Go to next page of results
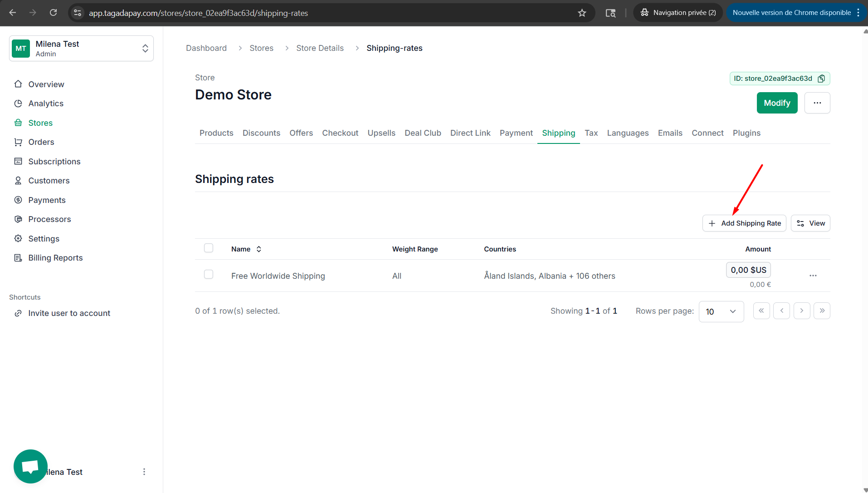The image size is (868, 493). (802, 311)
